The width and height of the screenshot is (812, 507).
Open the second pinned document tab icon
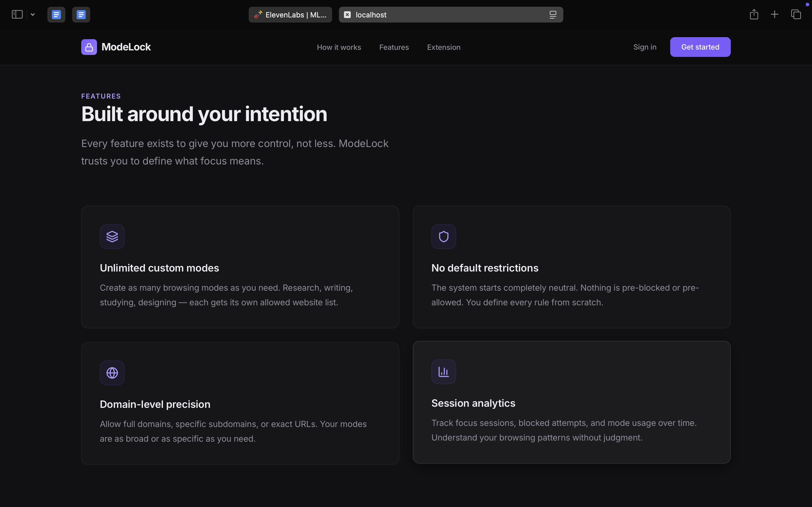(81, 15)
